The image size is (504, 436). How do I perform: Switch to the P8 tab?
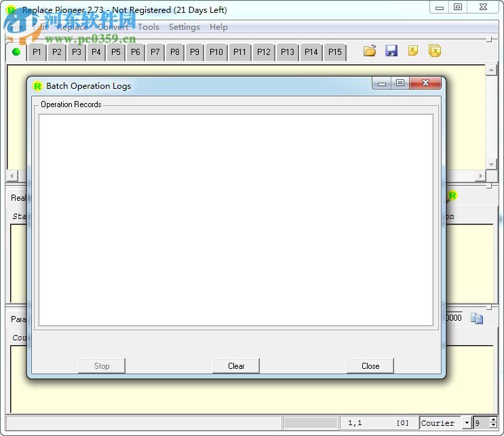(x=175, y=52)
